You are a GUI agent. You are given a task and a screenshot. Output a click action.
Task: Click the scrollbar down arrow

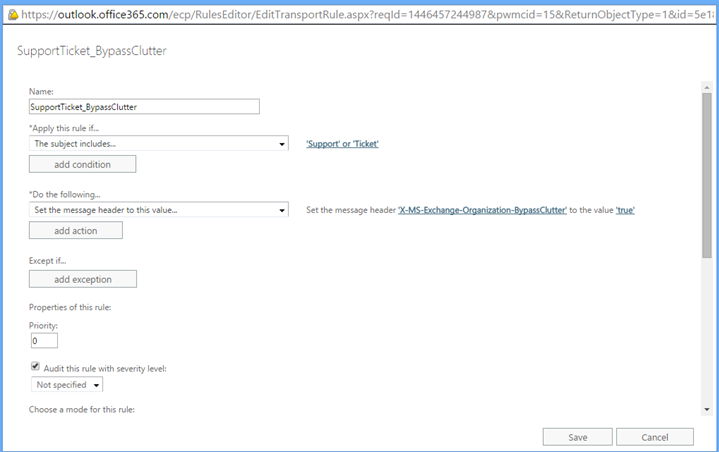707,409
